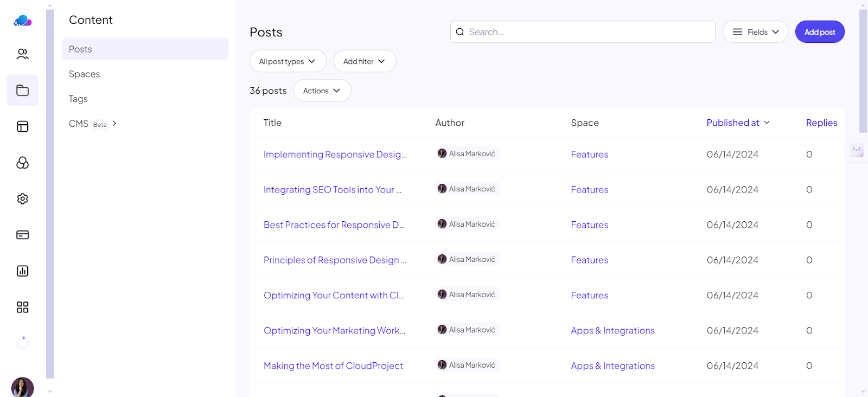Open the Analytics chart icon
This screenshot has width=868, height=397.
pos(22,271)
